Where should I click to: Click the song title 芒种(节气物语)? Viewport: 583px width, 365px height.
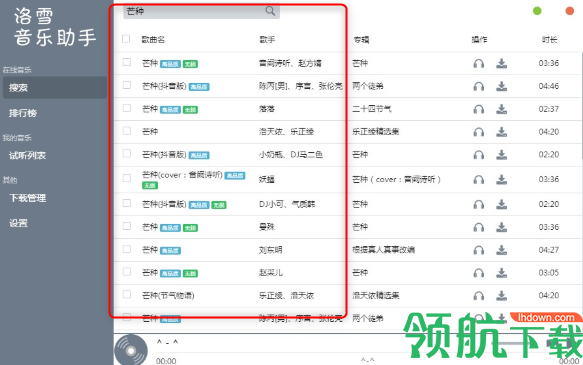[168, 295]
